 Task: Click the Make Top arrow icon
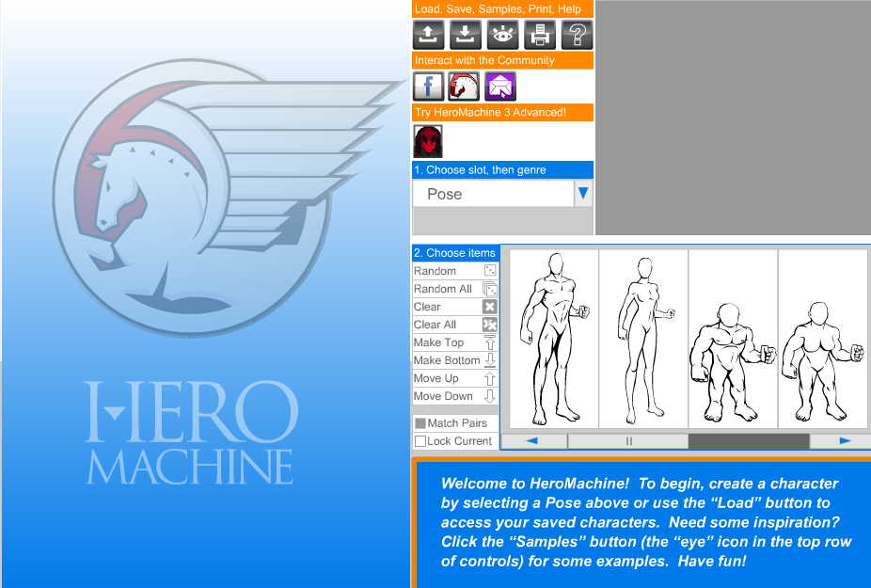tap(490, 342)
